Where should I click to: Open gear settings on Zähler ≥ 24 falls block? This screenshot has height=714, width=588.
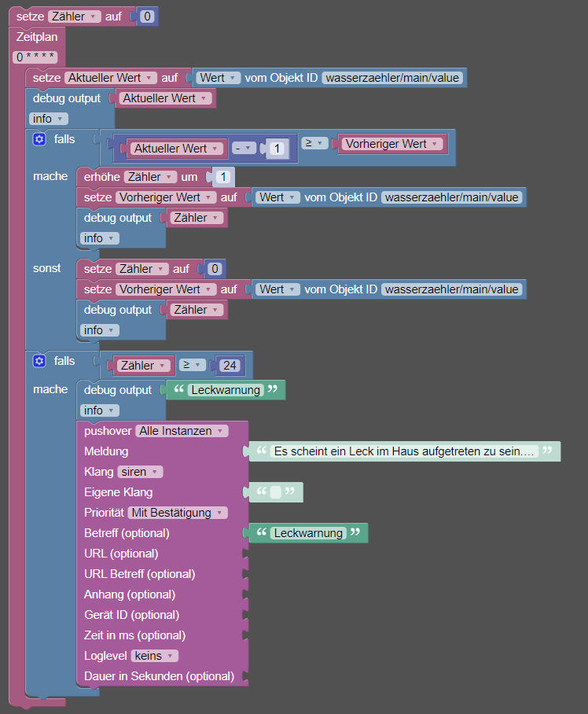[x=39, y=361]
